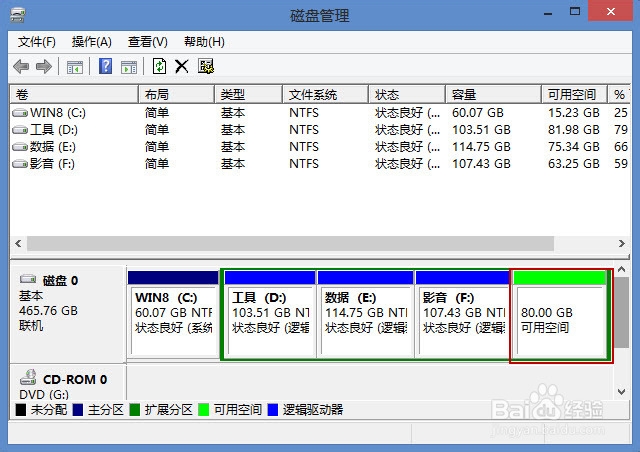The width and height of the screenshot is (640, 452).
Task: Open the Help question-mark icon
Action: point(105,66)
